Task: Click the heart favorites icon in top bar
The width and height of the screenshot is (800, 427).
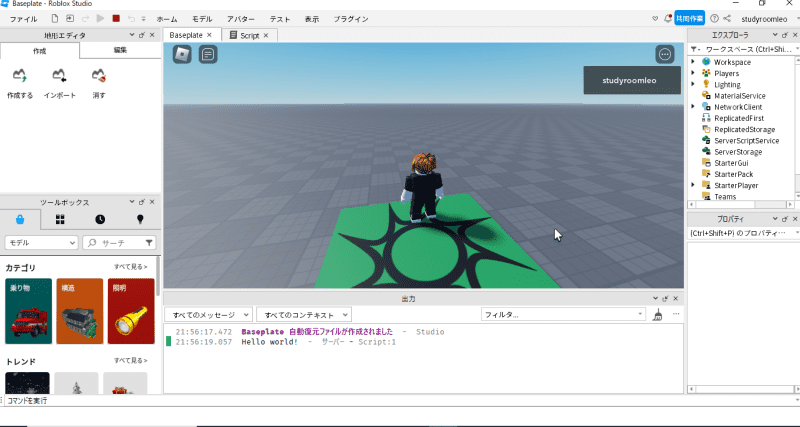Action: [655, 18]
